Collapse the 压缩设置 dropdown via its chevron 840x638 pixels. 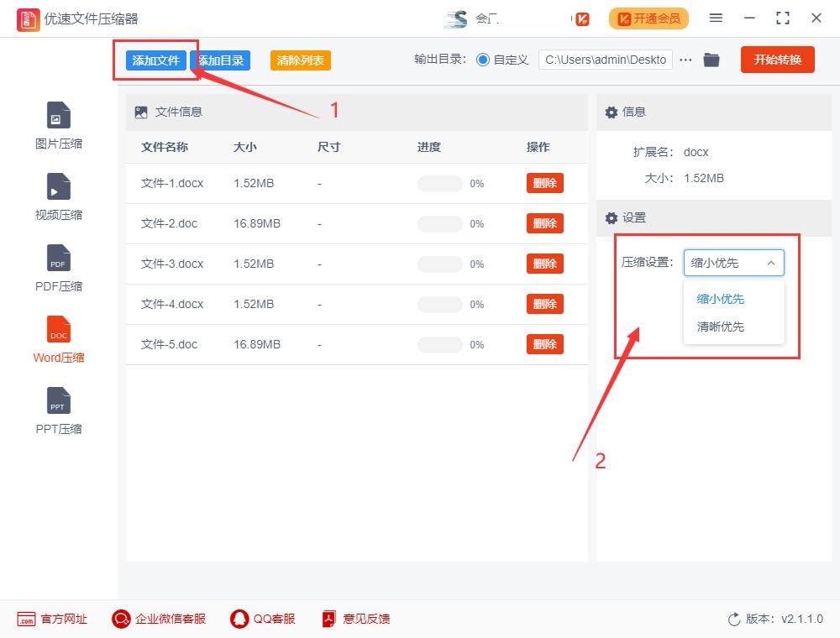[x=771, y=262]
